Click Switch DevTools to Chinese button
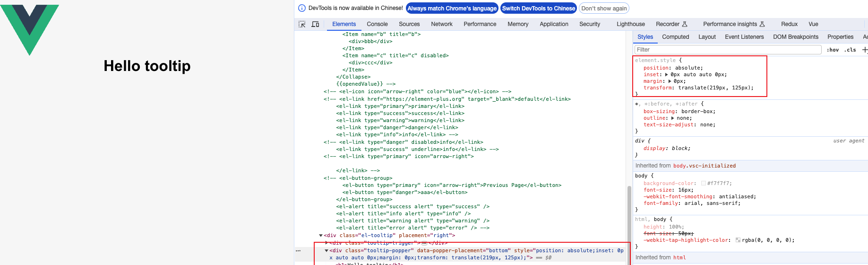The image size is (868, 265). pyautogui.click(x=539, y=8)
